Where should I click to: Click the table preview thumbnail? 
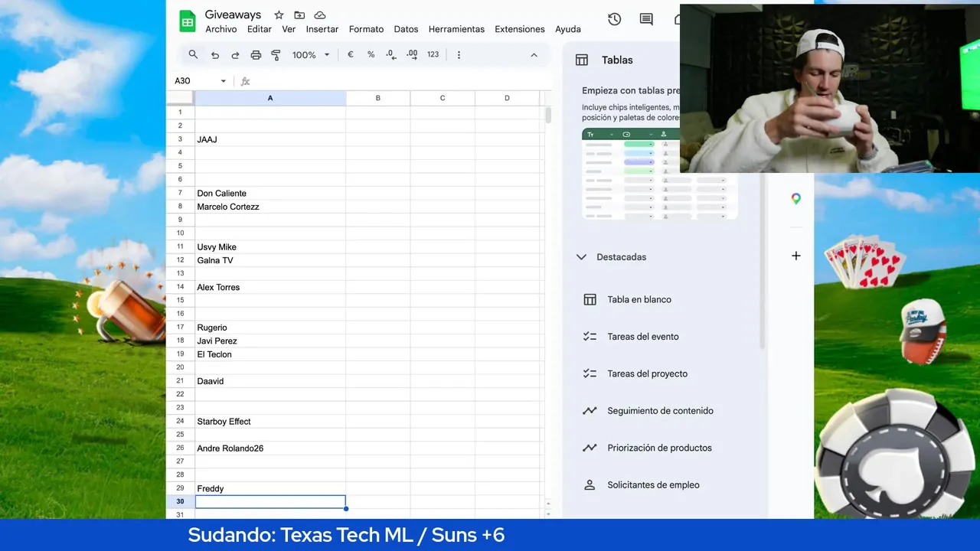pos(660,174)
